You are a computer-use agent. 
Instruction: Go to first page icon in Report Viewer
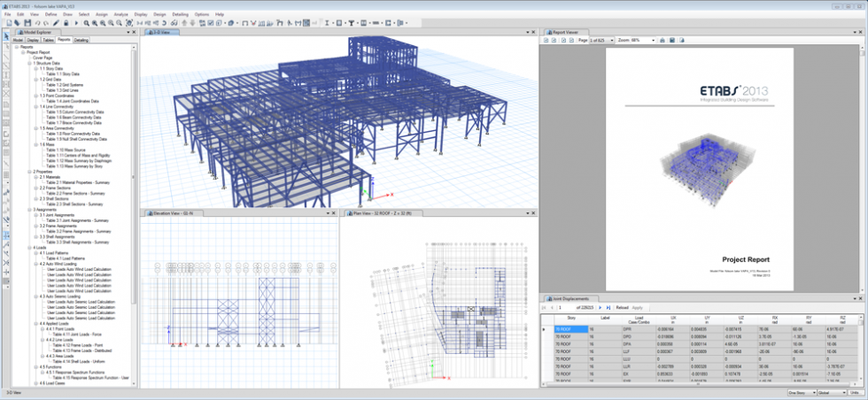[546, 41]
